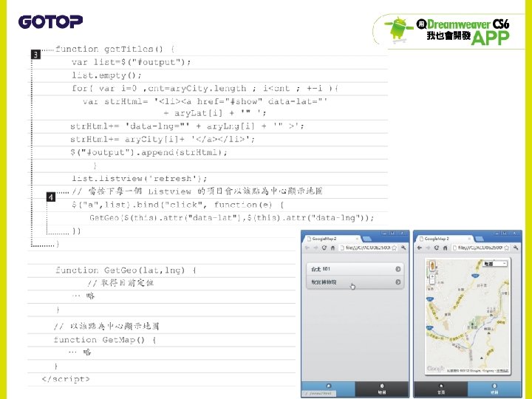The image size is (532, 399).
Task: Click code line "list.listview('refresh');"
Action: pos(139,179)
